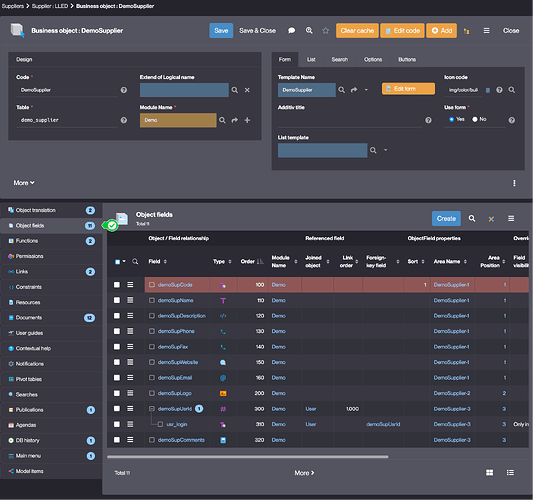Check the demoSupName row checkbox

click(117, 300)
